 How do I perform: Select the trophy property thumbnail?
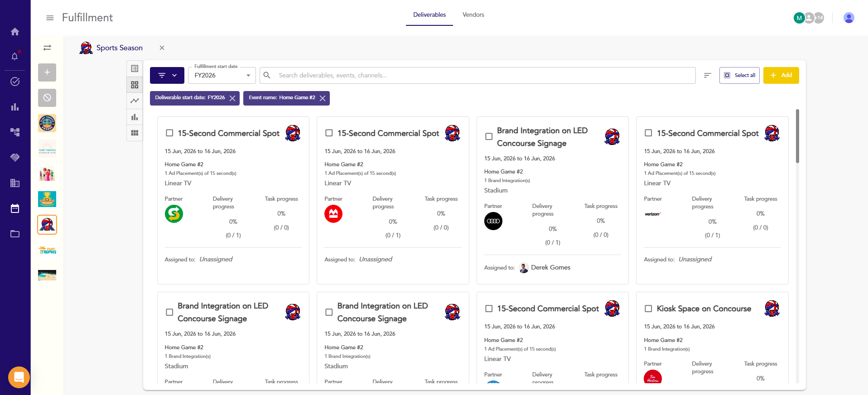click(x=47, y=199)
